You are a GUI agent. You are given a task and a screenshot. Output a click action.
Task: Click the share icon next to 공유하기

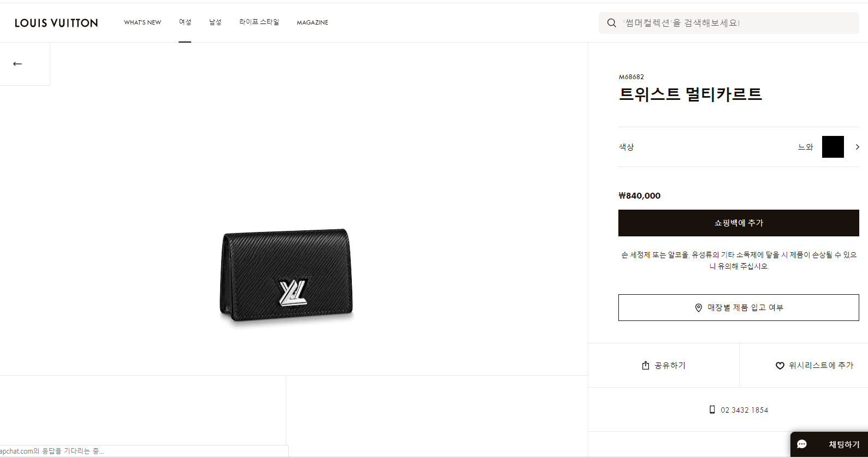point(646,365)
